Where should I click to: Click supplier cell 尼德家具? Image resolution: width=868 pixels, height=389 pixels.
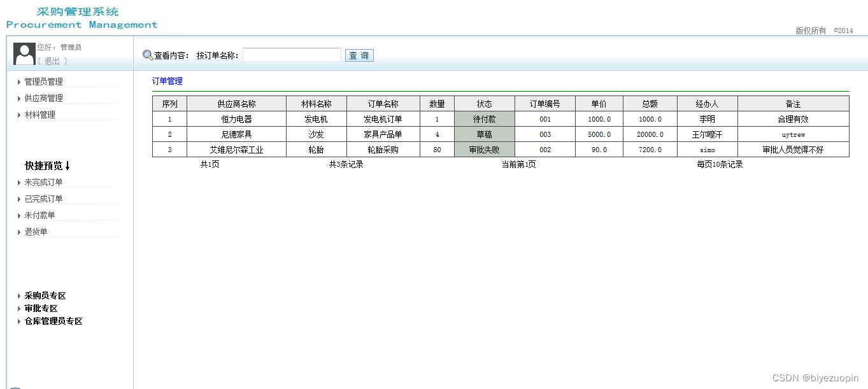coord(237,134)
